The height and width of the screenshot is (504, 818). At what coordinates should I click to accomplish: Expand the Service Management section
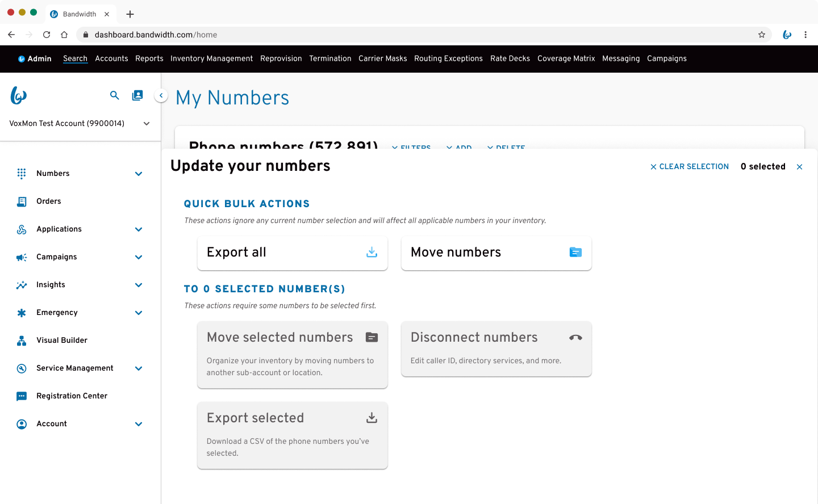point(139,368)
